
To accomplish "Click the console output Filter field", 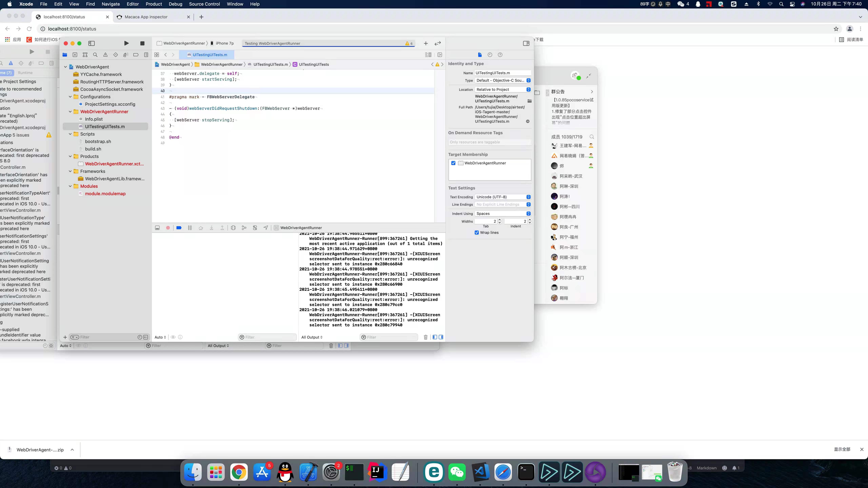I will 389,337.
